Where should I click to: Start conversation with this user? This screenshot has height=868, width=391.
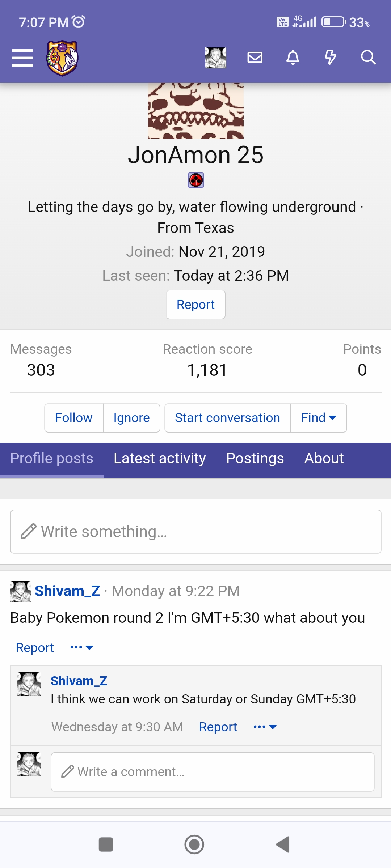click(x=227, y=418)
